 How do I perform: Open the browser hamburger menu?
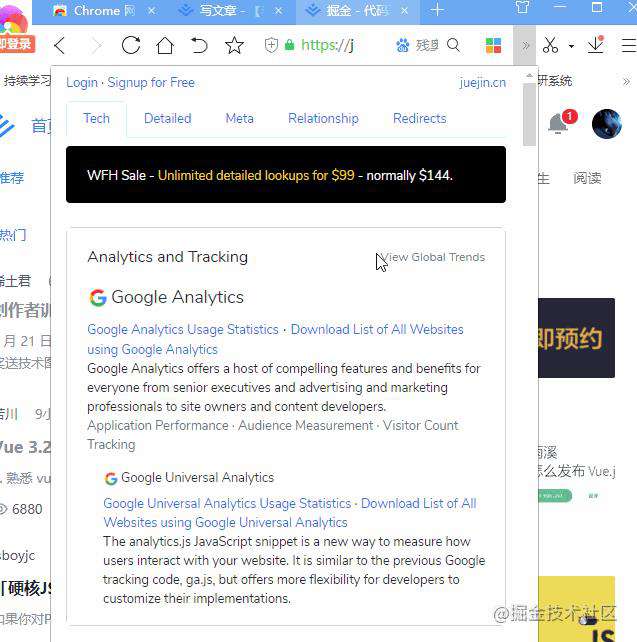click(629, 45)
